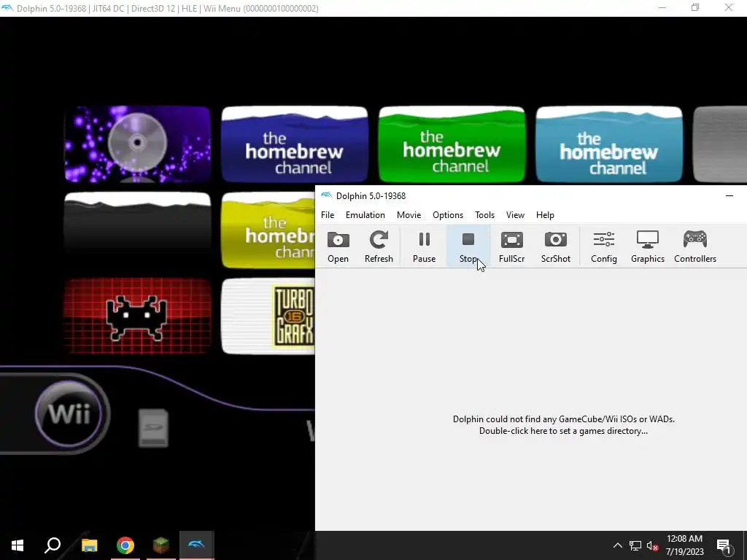Click the Dolphin taskbar icon
Screen dimensions: 747x560
[197, 545]
